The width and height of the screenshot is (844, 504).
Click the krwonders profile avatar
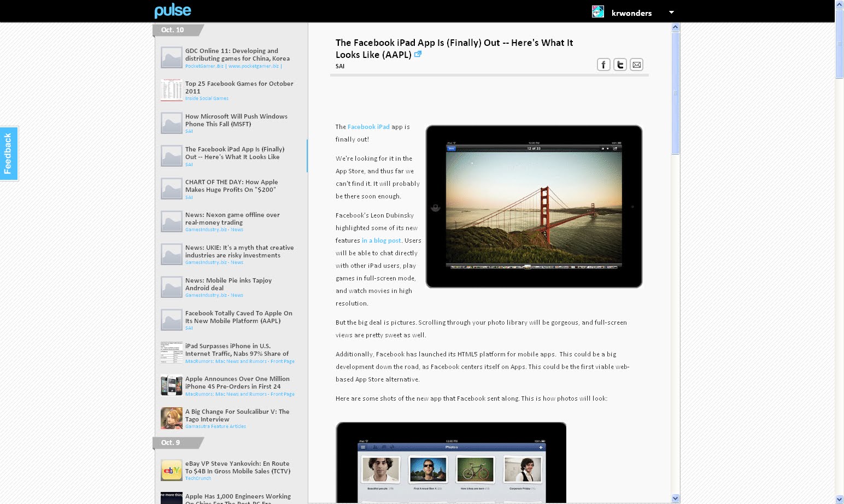pyautogui.click(x=598, y=11)
